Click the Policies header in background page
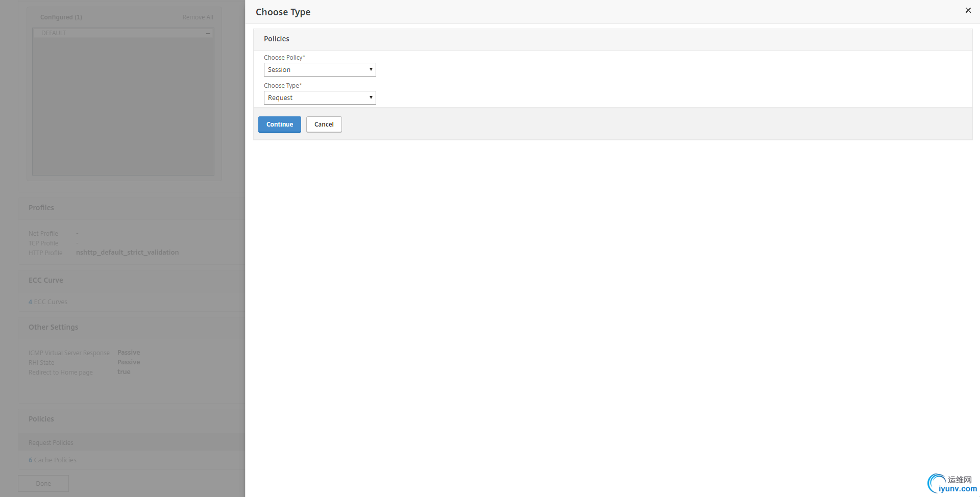Image resolution: width=980 pixels, height=497 pixels. (x=41, y=419)
